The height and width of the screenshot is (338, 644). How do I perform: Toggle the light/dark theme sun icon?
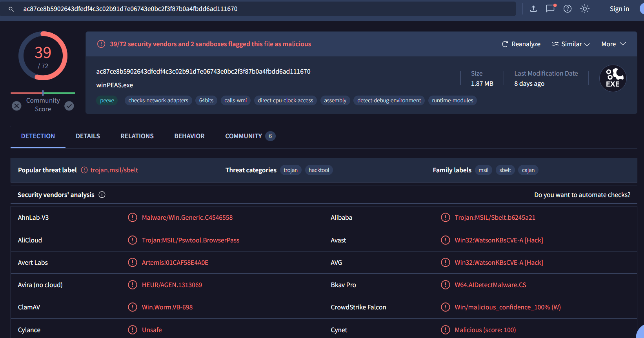[585, 9]
